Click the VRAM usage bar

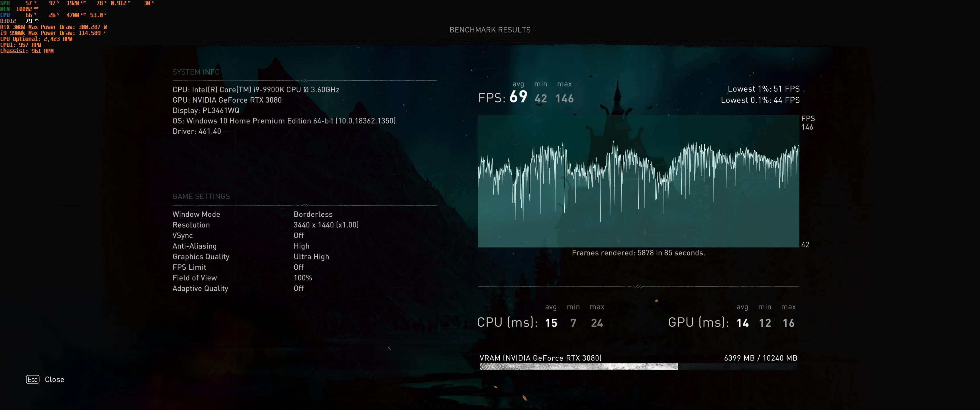point(638,366)
